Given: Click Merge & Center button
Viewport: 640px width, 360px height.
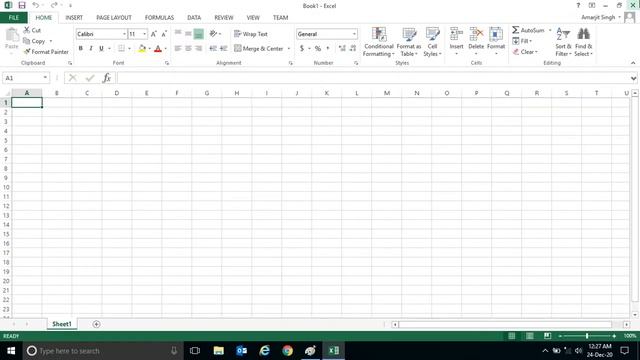Looking at the screenshot, I should tap(259, 49).
